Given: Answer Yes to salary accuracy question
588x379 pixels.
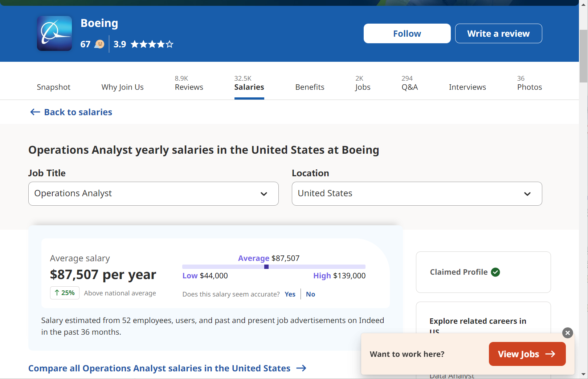Looking at the screenshot, I should pos(290,294).
